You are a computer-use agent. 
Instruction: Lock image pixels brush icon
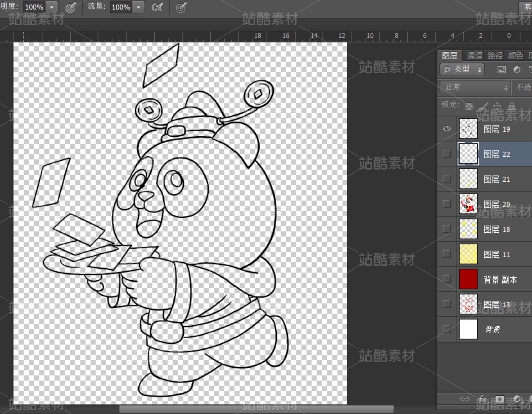tap(483, 105)
